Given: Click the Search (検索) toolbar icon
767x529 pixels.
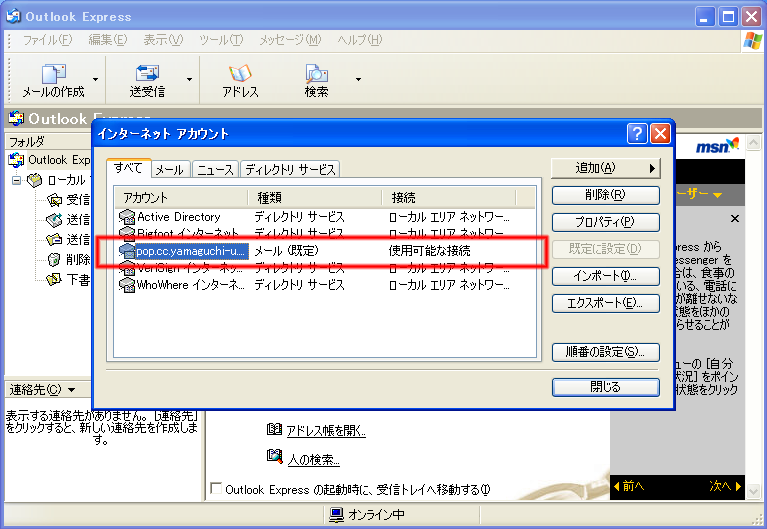Looking at the screenshot, I should (x=316, y=80).
